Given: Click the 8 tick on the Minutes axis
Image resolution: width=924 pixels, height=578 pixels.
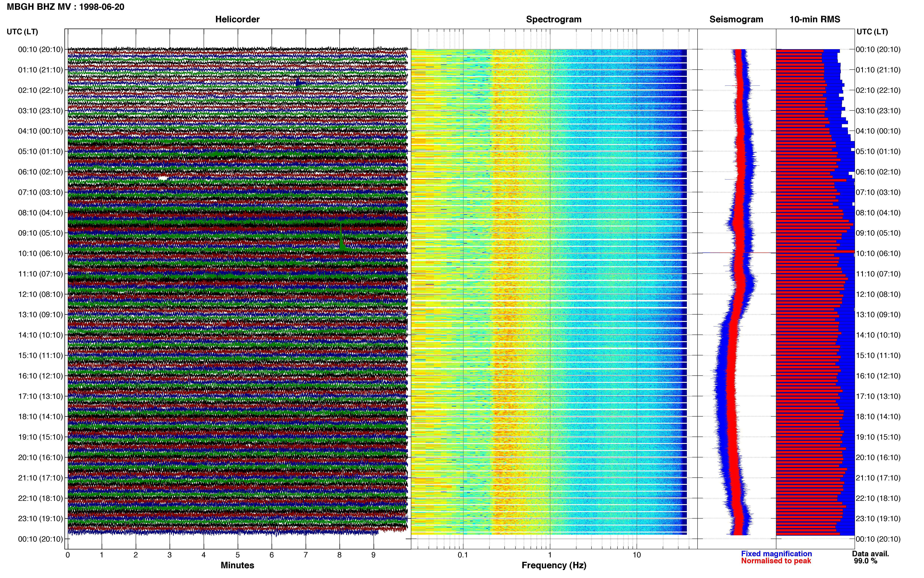Looking at the screenshot, I should click(x=340, y=555).
